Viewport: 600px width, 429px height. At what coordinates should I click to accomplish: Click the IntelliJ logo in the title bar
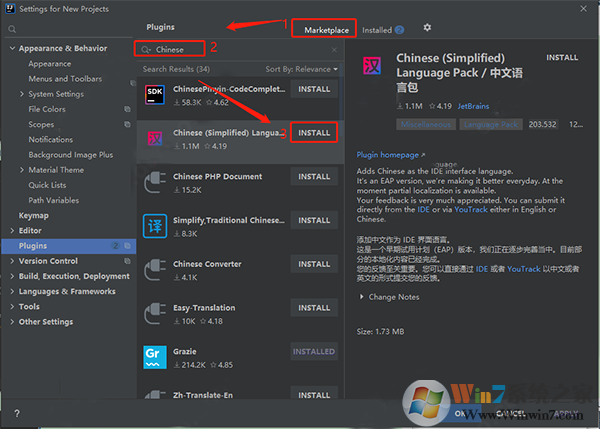click(10, 8)
